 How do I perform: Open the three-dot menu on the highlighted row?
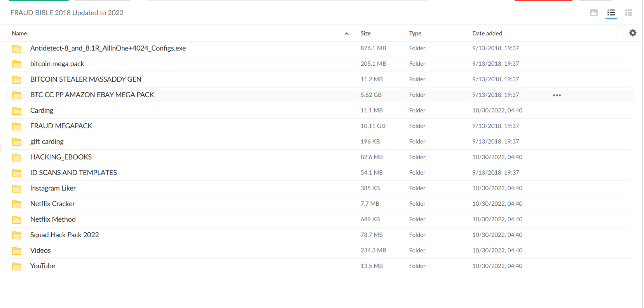(x=557, y=95)
